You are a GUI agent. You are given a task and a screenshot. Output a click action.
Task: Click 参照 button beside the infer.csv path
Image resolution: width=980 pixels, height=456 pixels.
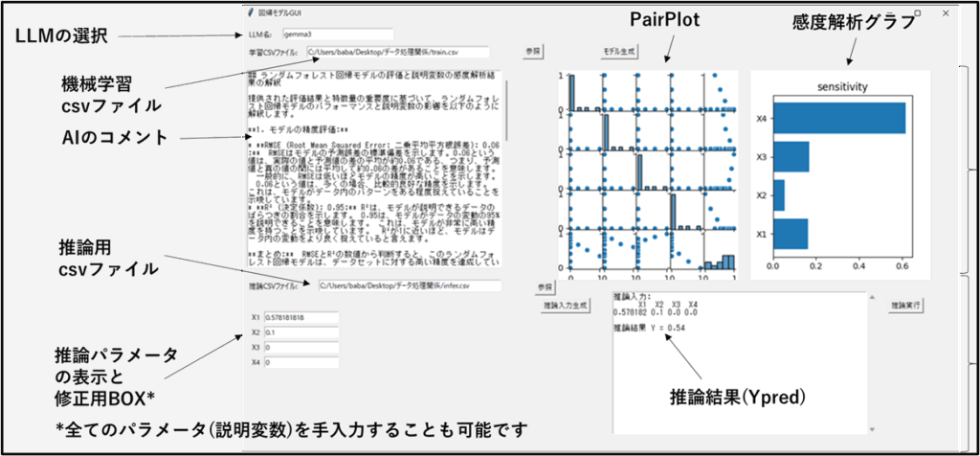click(545, 286)
